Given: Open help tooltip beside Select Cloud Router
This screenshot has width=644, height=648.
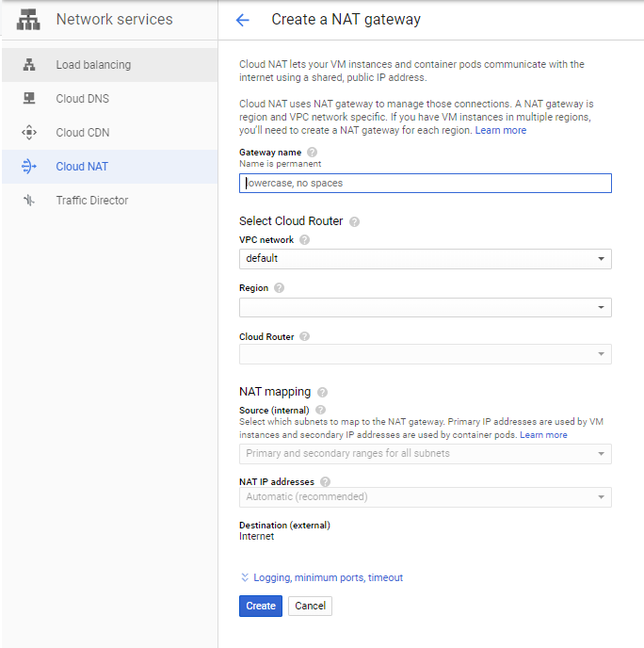Looking at the screenshot, I should click(x=354, y=222).
